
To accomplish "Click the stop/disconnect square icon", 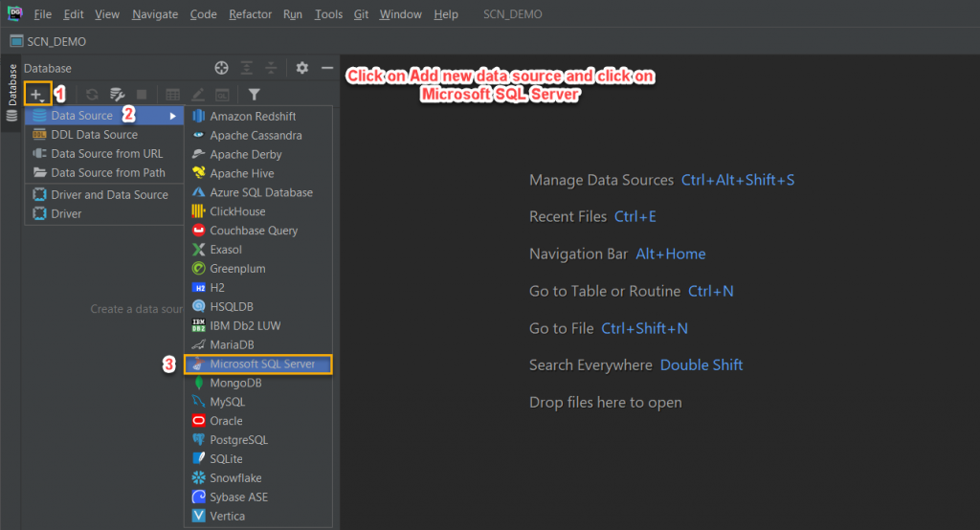I will tap(142, 95).
